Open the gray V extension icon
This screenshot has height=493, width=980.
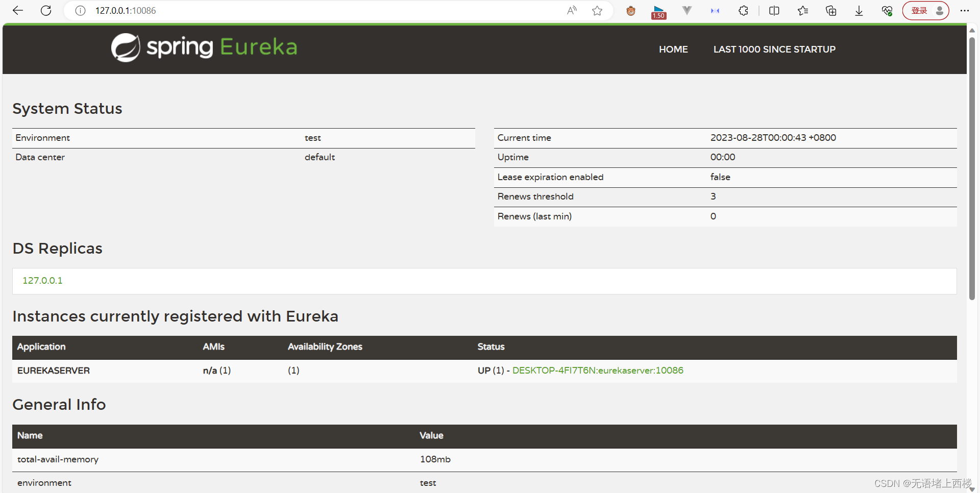pos(687,10)
